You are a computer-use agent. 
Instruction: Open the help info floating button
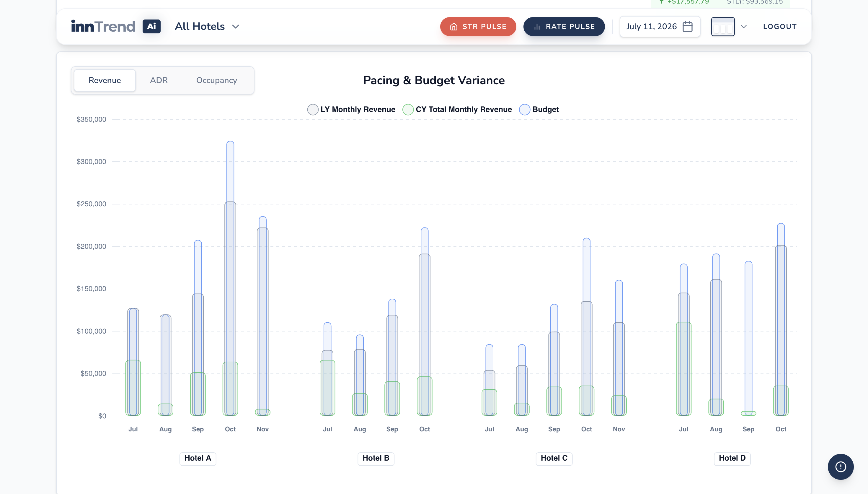click(841, 467)
